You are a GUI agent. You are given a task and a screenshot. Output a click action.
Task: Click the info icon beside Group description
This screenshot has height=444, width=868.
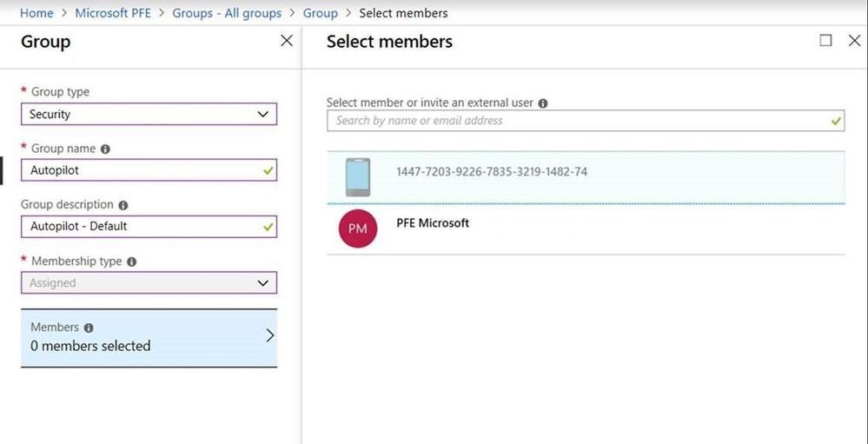123,206
